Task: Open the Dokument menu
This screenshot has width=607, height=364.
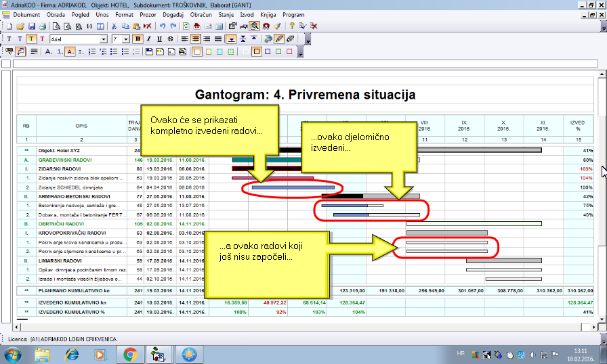Action: pyautogui.click(x=26, y=15)
